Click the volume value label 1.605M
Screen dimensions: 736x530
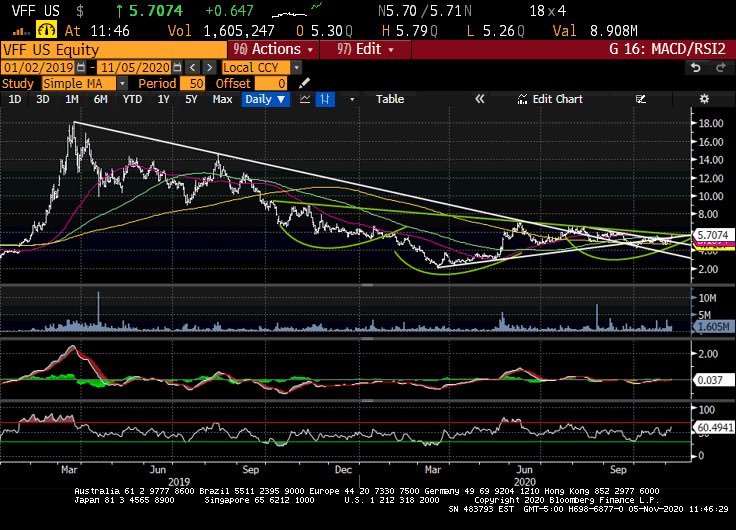tap(713, 327)
